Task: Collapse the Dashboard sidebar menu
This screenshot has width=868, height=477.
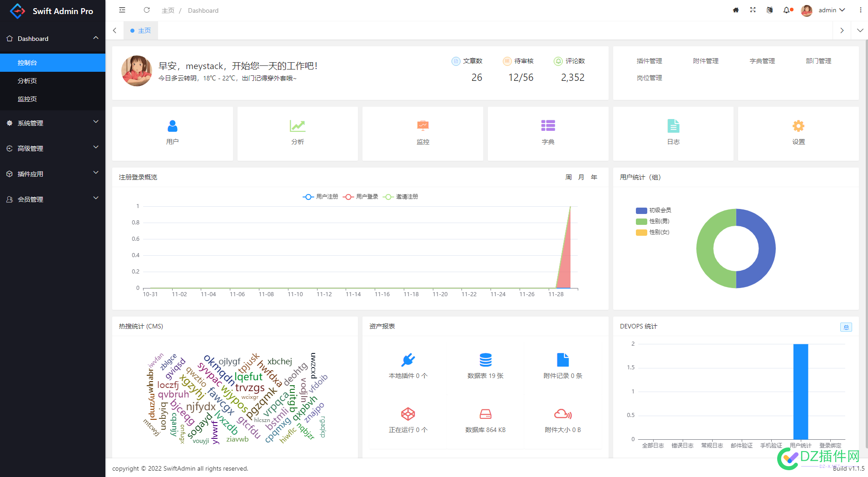Action: coord(53,39)
